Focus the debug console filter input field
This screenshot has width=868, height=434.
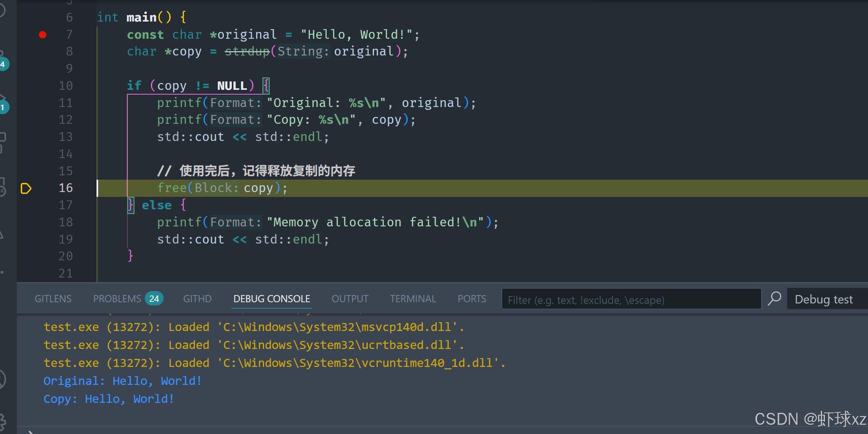point(630,299)
